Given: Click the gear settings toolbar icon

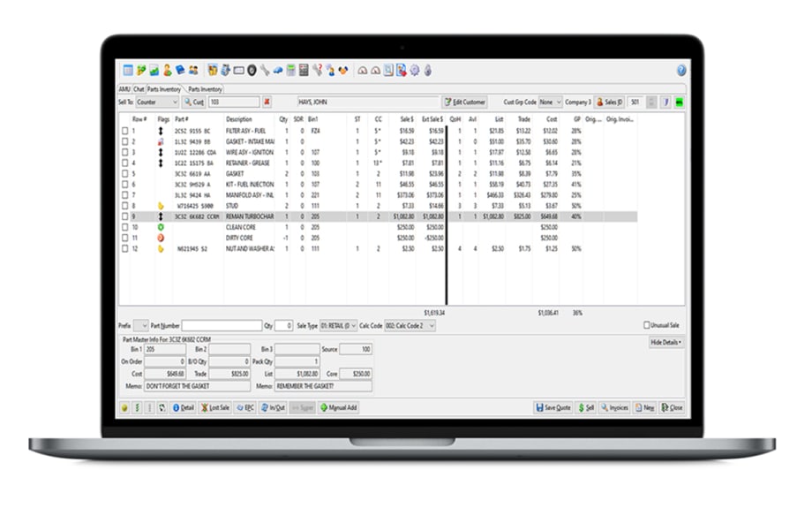Looking at the screenshot, I should pyautogui.click(x=415, y=70).
